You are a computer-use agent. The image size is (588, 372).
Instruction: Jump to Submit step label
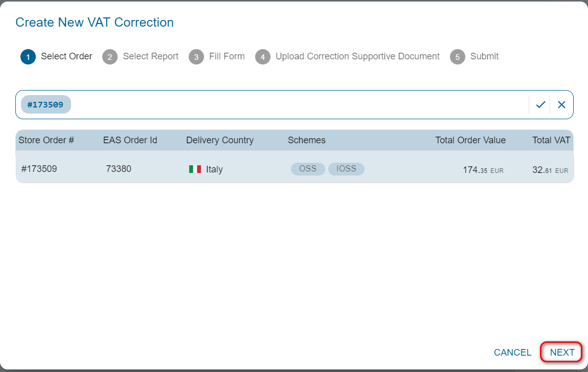tap(484, 56)
